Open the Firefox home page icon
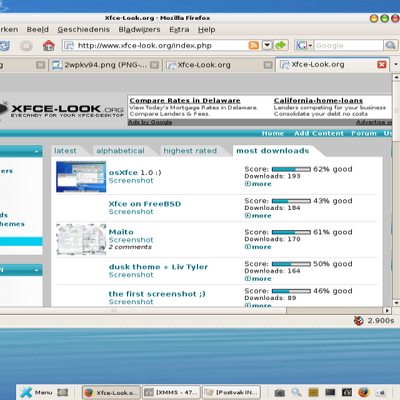400x400 pixels. (x=49, y=45)
